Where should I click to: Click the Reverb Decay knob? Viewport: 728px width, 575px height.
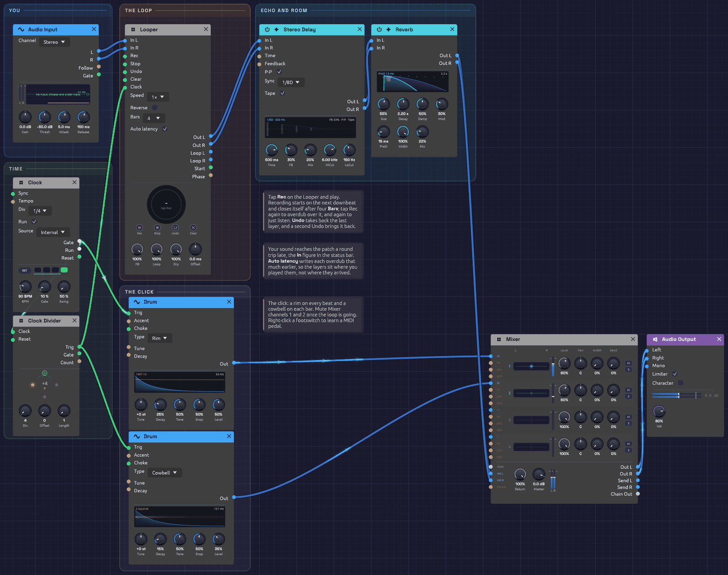pyautogui.click(x=403, y=104)
